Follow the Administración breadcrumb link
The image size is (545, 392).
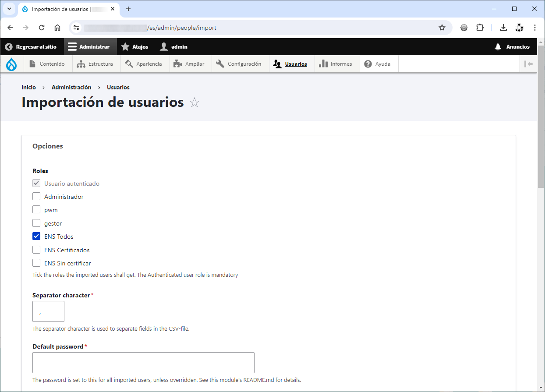click(71, 87)
